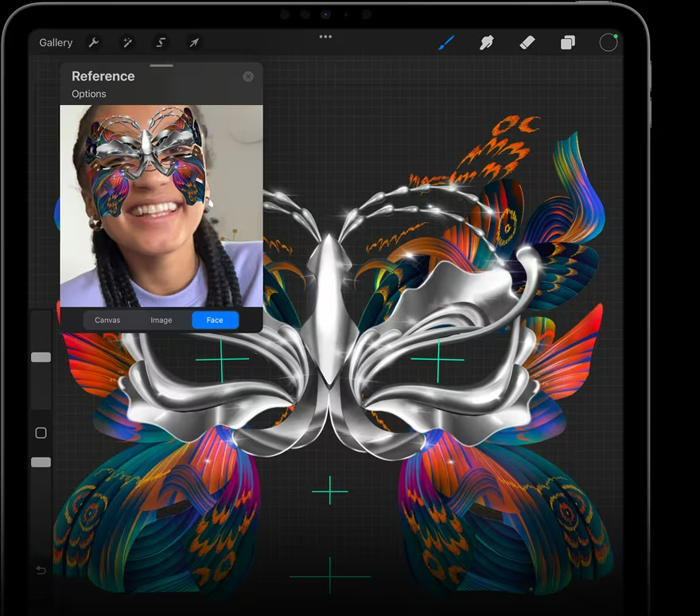Screen dimensions: 700x616
Task: Select the Eraser tool
Action: [527, 43]
